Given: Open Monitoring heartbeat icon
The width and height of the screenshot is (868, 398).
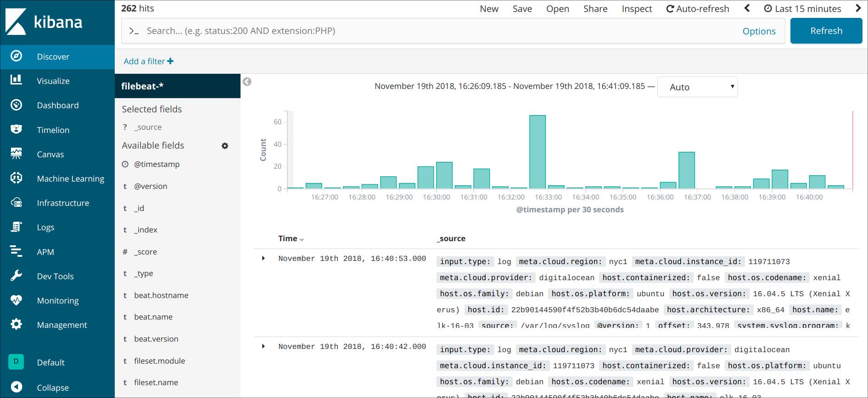Looking at the screenshot, I should (16, 300).
